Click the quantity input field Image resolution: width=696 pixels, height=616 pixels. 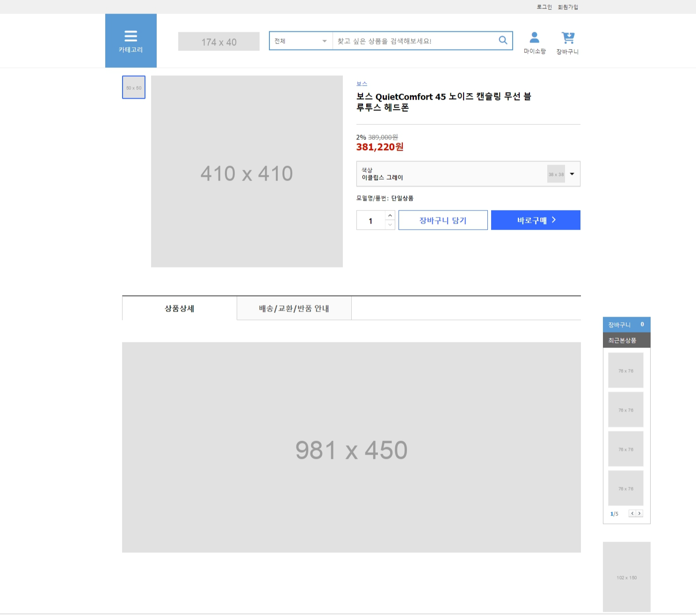371,220
